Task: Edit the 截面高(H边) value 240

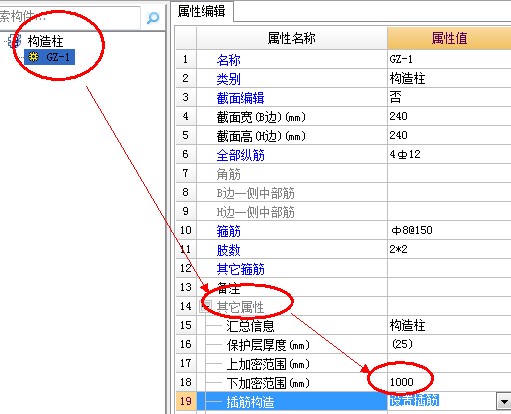Action: [449, 135]
